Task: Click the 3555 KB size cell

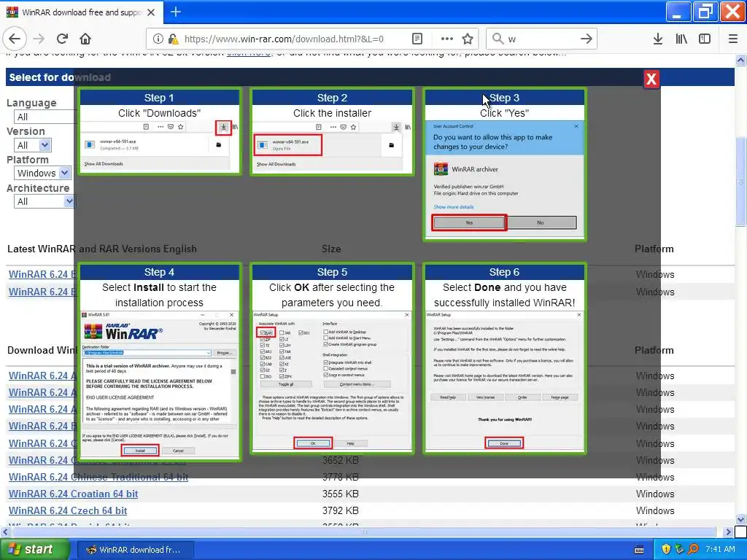Action: click(x=340, y=494)
